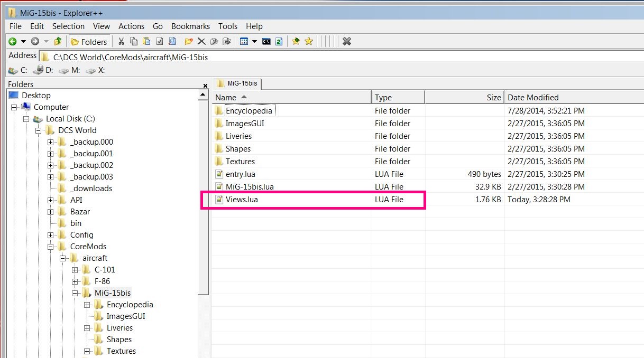
Task: Sort by Date Modified column header
Action: [574, 97]
